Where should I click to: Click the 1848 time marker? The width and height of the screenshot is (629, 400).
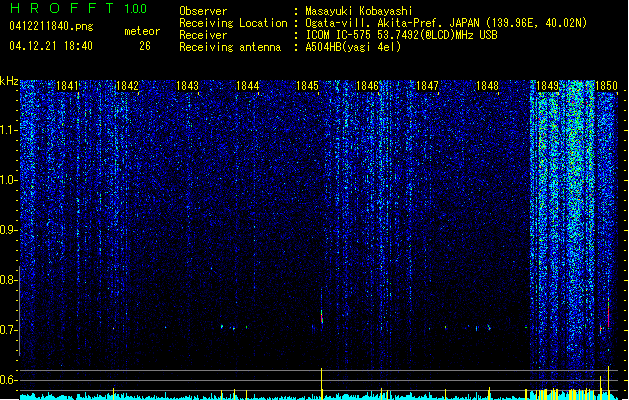point(487,86)
